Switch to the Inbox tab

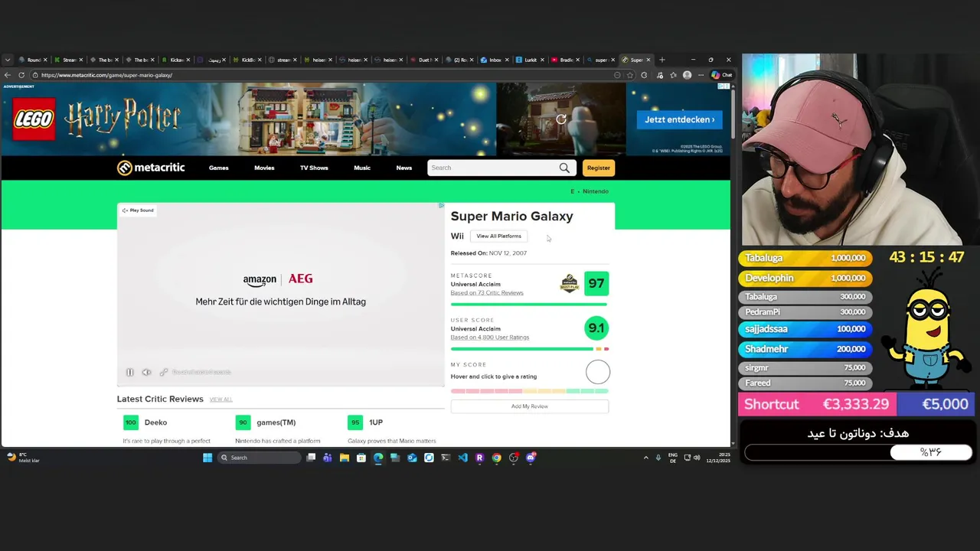coord(495,60)
